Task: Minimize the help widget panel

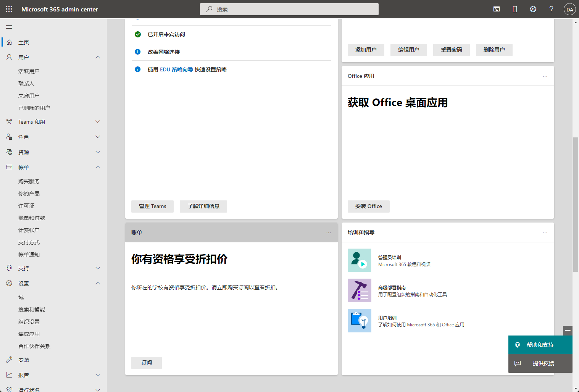Action: coord(568,331)
